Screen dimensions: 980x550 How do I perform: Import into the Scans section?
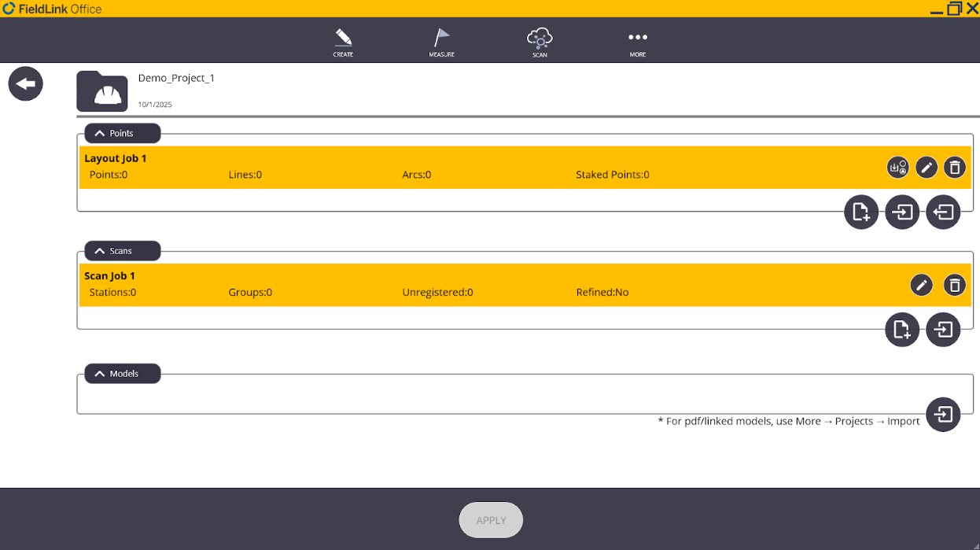(x=943, y=330)
